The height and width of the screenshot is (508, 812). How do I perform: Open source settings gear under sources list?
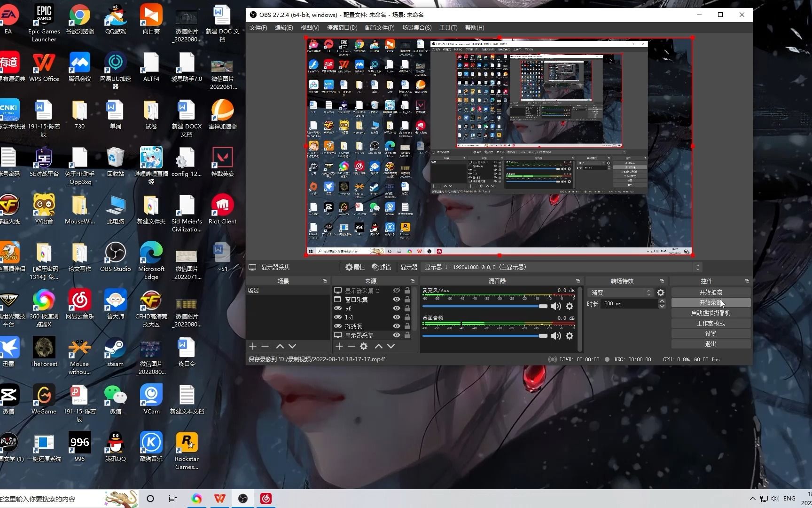click(x=364, y=346)
